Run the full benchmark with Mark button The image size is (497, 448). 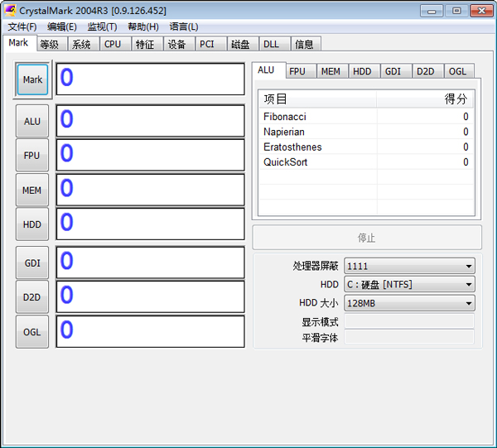(x=32, y=79)
